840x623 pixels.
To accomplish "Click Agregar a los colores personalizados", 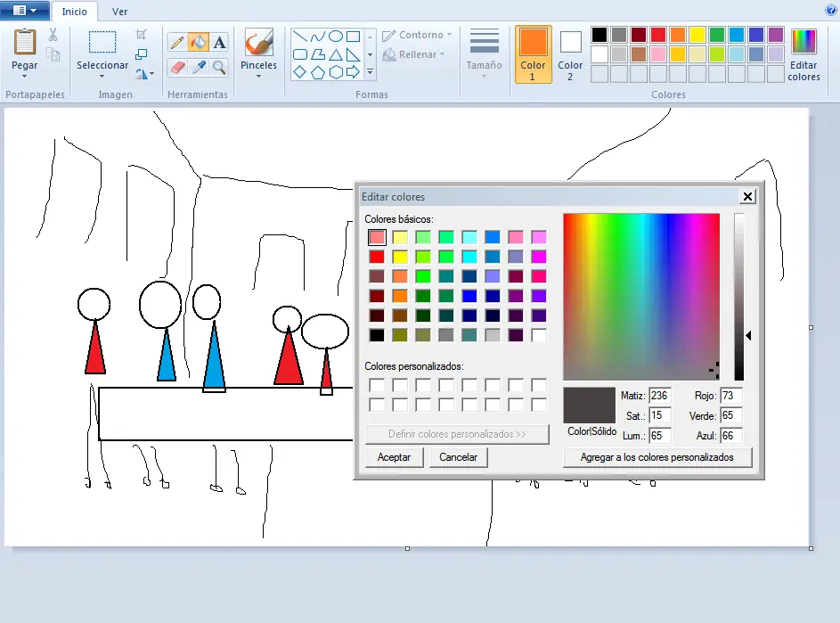I will coord(657,457).
